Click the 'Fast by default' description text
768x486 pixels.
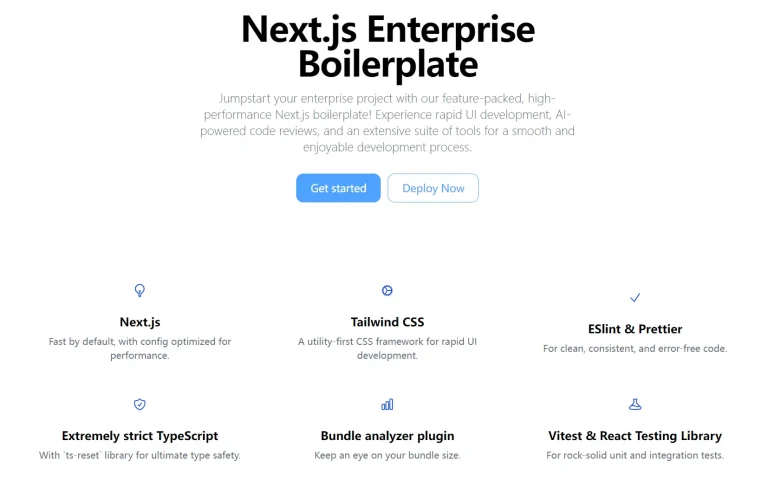click(140, 348)
